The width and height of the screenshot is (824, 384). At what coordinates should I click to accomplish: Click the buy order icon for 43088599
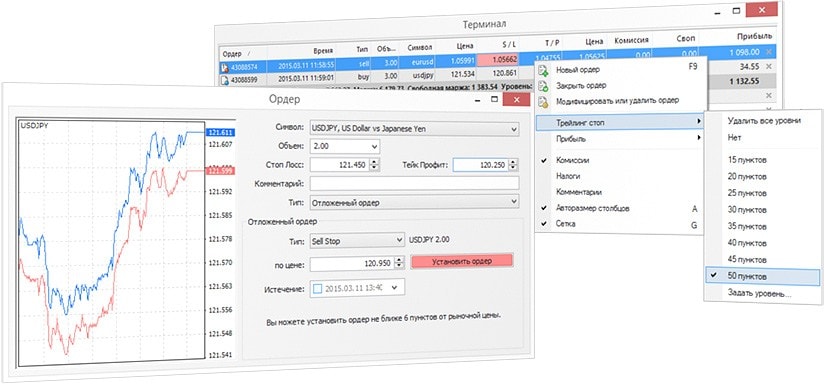tap(224, 80)
